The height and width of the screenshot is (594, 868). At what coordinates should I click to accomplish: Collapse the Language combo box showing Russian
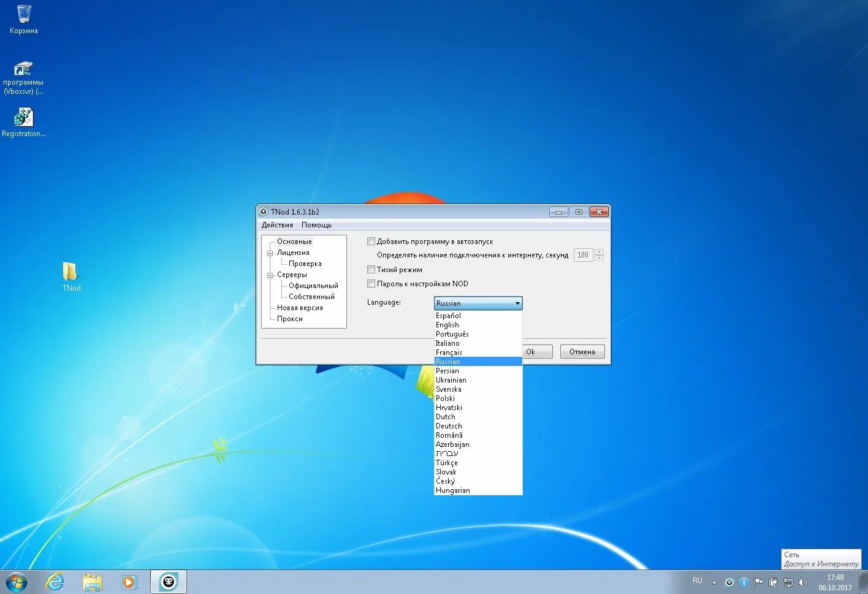[478, 303]
